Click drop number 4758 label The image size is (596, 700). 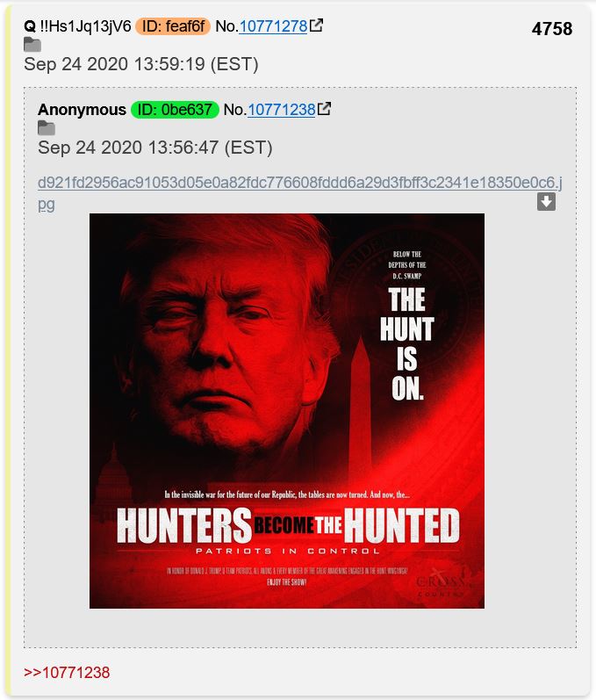(552, 29)
